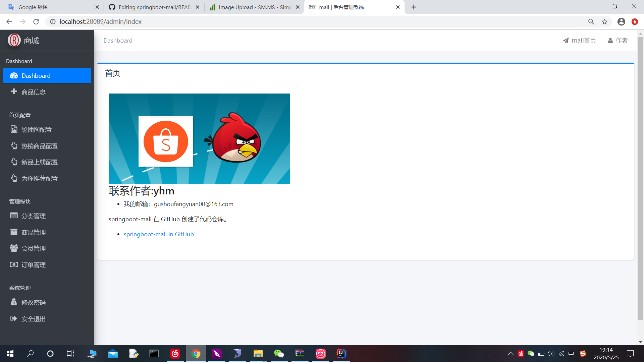Screen dimensions: 644x362
Task: Switch to Image Upload SM.MS tab
Action: 255,7
